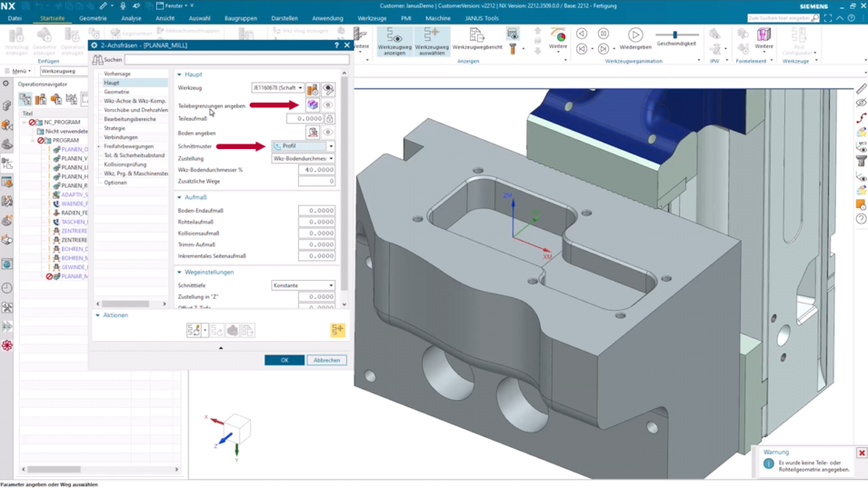Open the Datei menu

pyautogui.click(x=15, y=18)
